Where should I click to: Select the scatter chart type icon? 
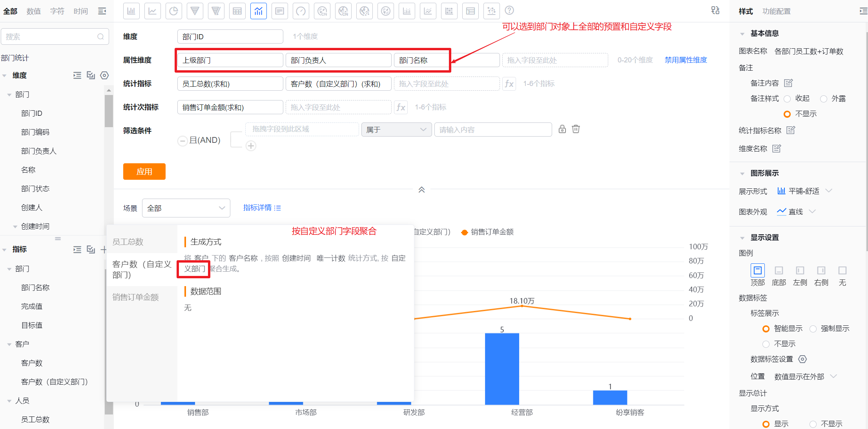(x=492, y=11)
